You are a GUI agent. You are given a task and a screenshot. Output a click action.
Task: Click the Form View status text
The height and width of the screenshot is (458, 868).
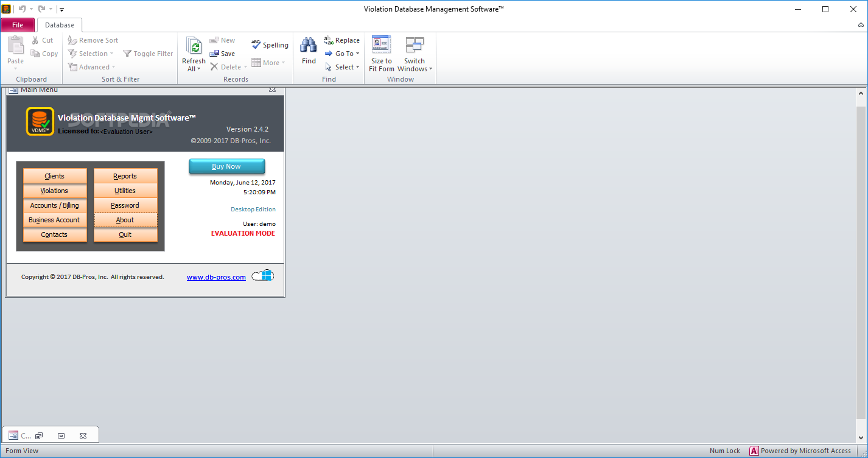22,451
